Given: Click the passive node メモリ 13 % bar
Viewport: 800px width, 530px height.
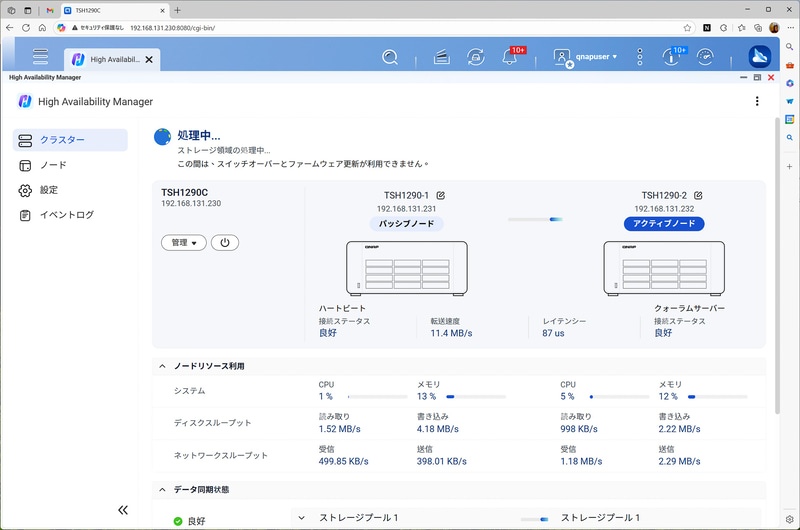Looking at the screenshot, I should (x=476, y=396).
